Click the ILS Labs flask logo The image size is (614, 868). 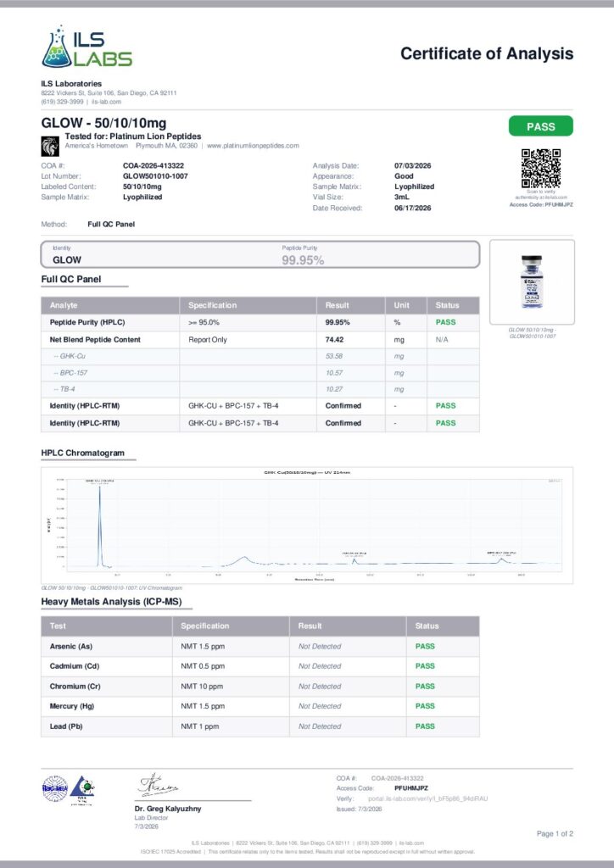click(x=87, y=47)
